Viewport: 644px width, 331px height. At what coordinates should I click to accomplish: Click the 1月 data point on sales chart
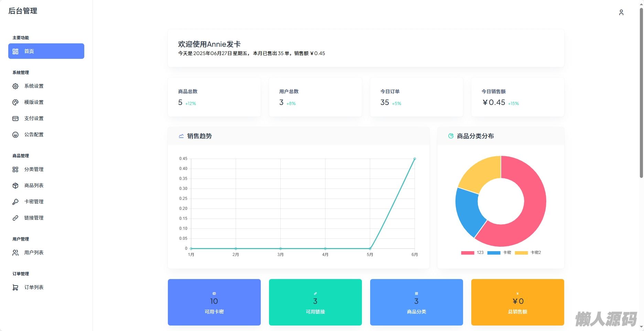191,248
